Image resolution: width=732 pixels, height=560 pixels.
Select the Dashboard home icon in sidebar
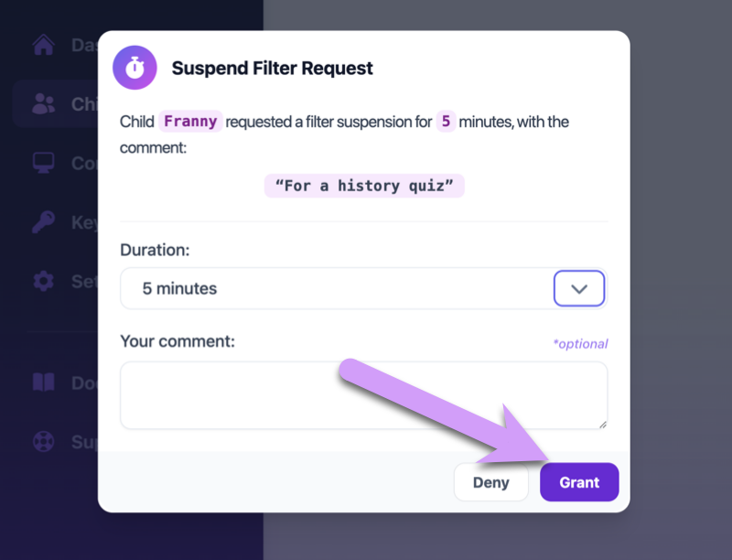pos(43,44)
